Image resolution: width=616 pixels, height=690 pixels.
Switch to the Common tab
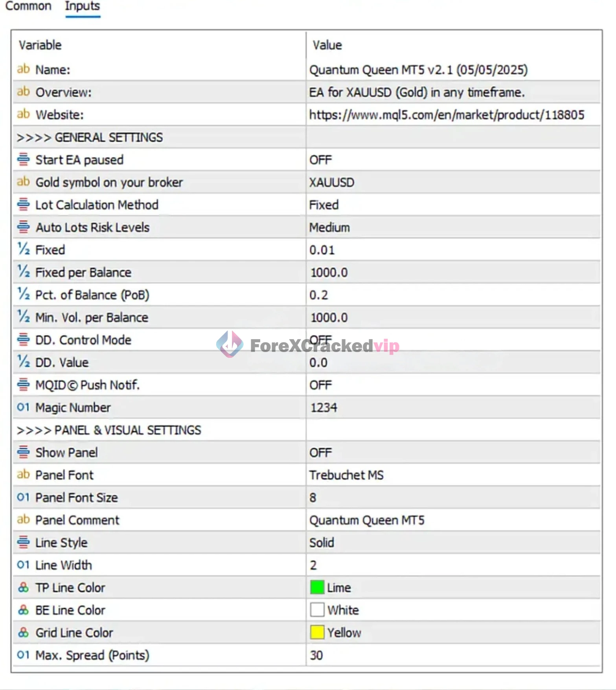pos(28,6)
